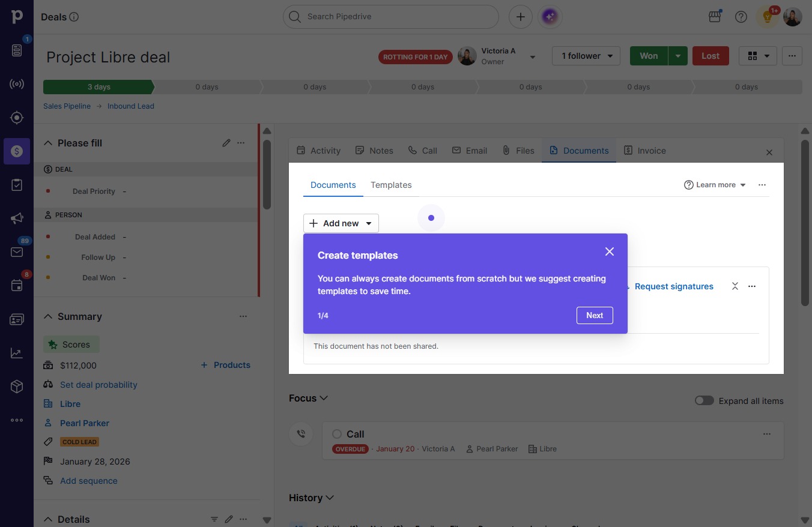Click the Deals info icon
Image resolution: width=812 pixels, height=527 pixels.
click(74, 17)
